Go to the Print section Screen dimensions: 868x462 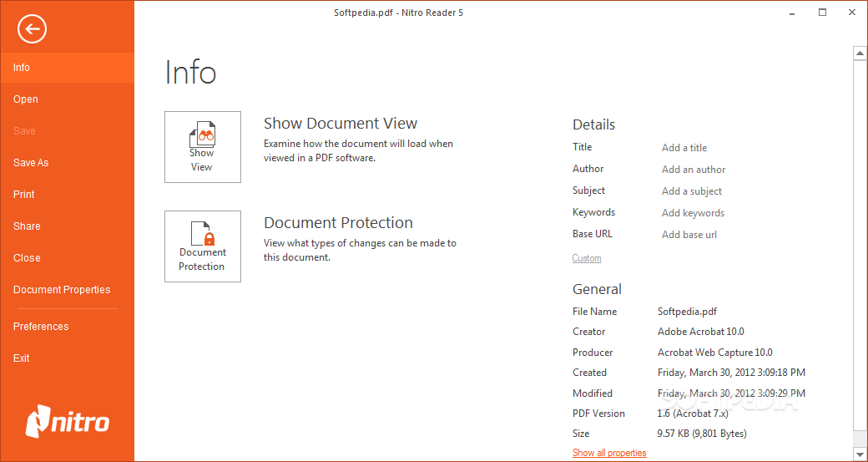[x=67, y=195]
